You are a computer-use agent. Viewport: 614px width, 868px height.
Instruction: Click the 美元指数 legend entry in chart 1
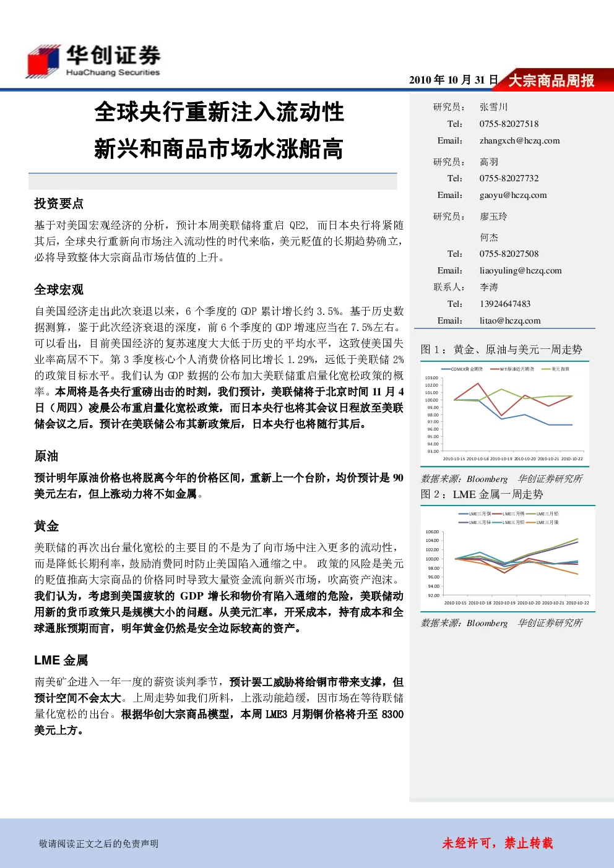click(556, 369)
